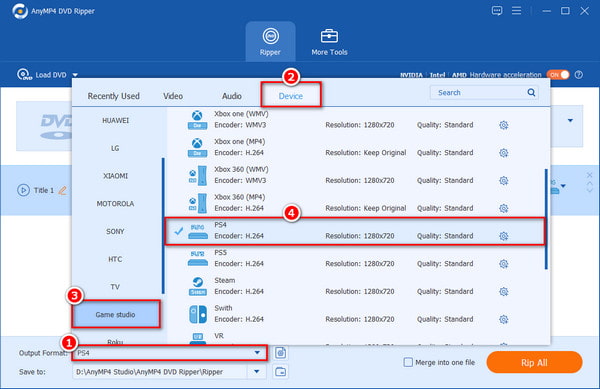The width and height of the screenshot is (600, 389).
Task: Open the output folder icon
Action: pos(280,371)
